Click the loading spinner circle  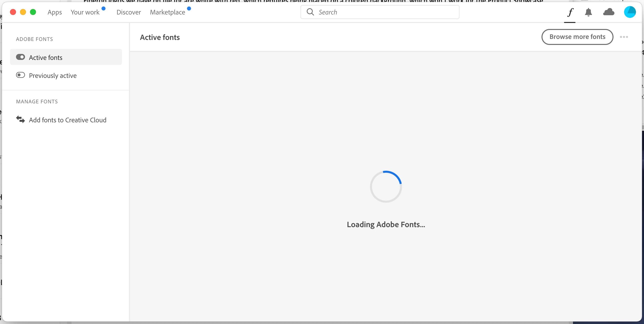tap(386, 186)
